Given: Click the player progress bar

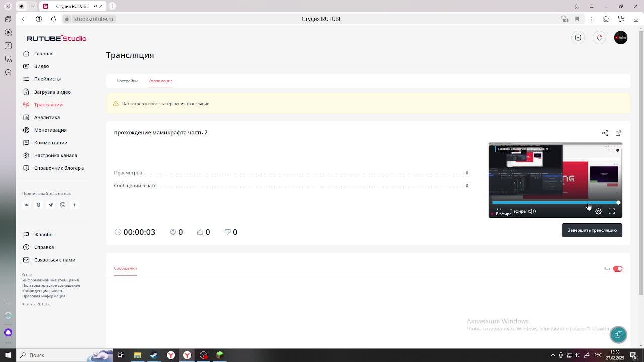Looking at the screenshot, I should [x=555, y=203].
